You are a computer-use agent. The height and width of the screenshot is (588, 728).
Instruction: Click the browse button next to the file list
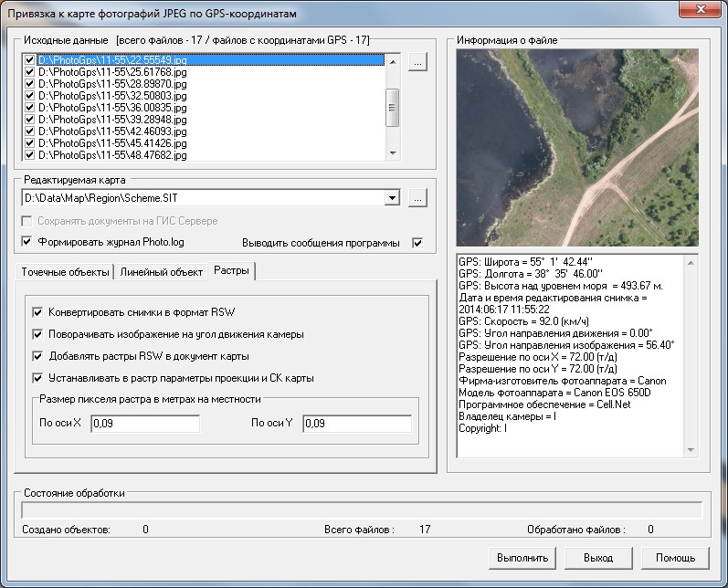pyautogui.click(x=417, y=62)
